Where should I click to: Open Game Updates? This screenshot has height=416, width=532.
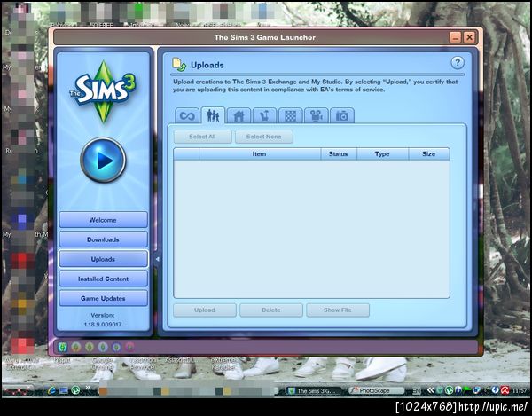[103, 299]
